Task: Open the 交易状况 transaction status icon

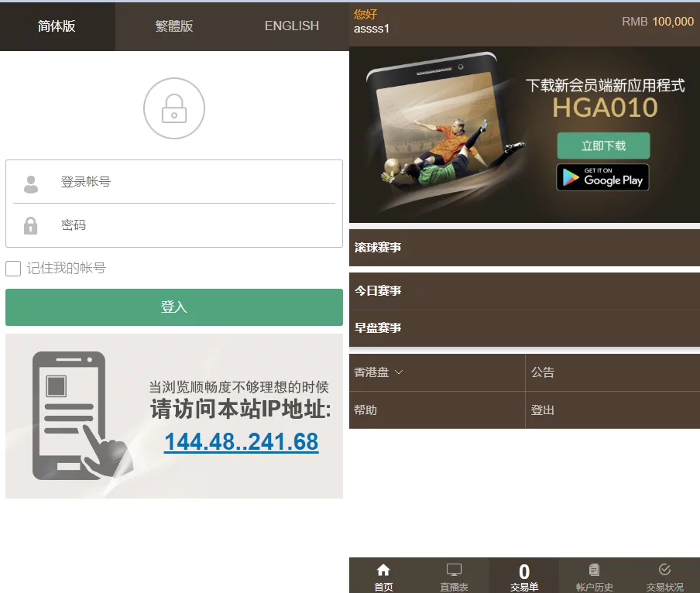Action: (664, 576)
